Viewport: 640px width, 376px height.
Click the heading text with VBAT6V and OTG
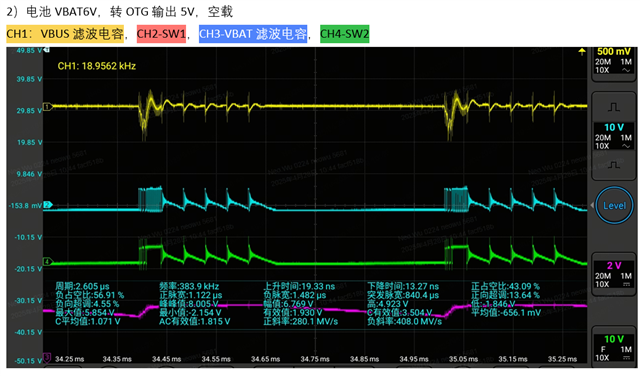point(120,11)
